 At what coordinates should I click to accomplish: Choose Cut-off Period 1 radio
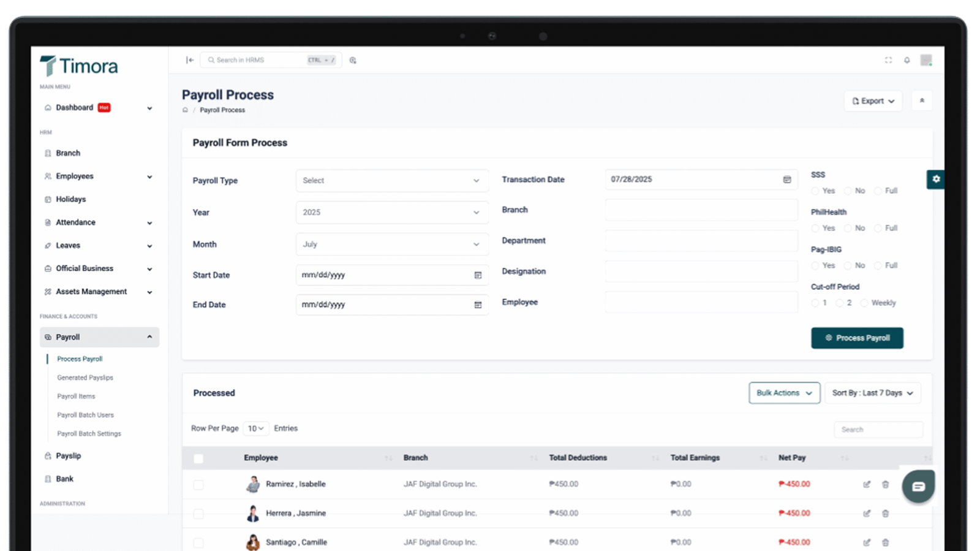(815, 303)
